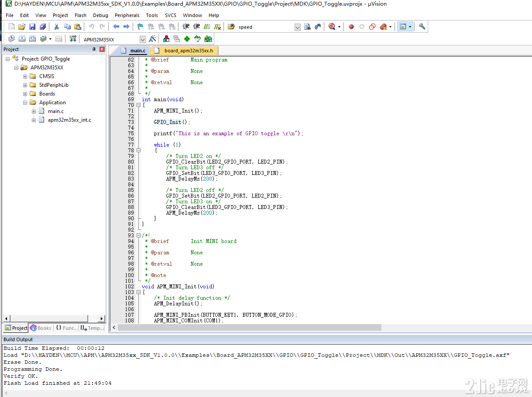Click Incremental Find icon
This screenshot has width=532, height=397.
[318, 27]
